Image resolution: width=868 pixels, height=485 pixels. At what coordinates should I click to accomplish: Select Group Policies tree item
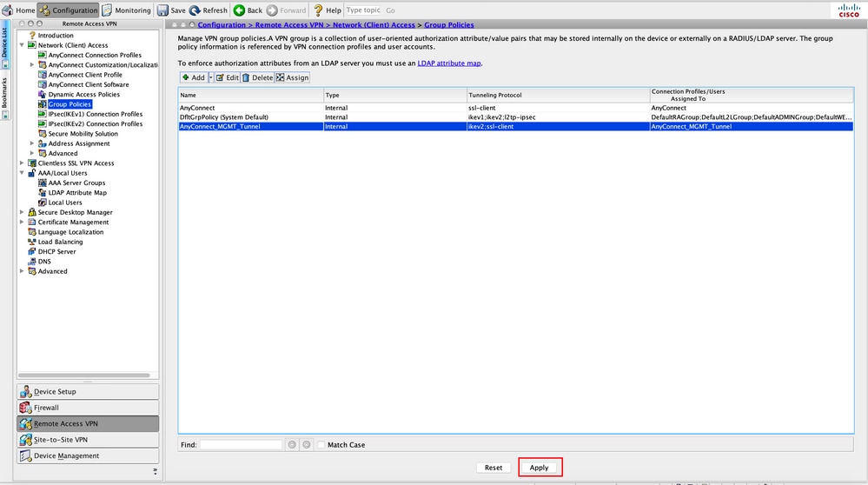click(x=70, y=104)
